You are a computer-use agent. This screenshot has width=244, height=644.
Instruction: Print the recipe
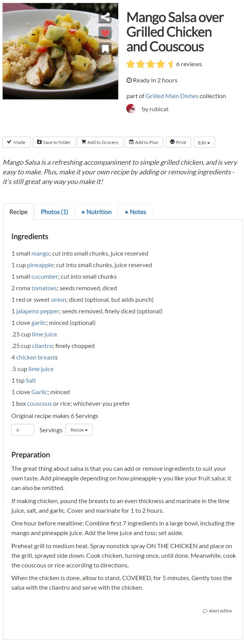178,142
